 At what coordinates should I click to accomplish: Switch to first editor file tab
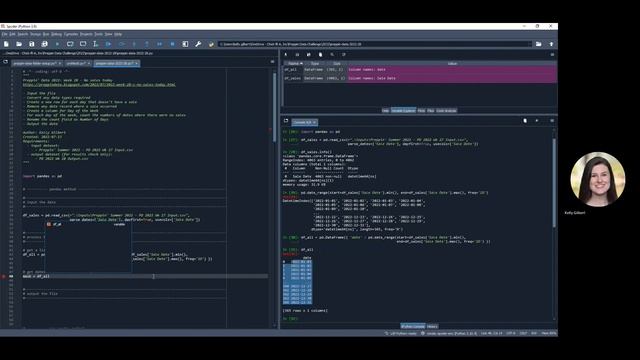(37, 64)
